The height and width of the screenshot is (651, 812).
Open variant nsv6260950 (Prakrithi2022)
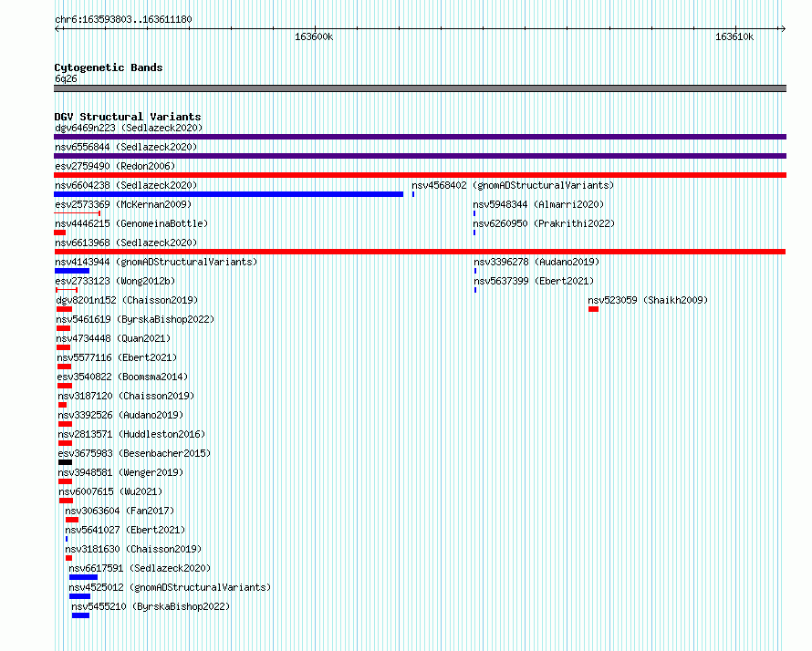point(544,223)
